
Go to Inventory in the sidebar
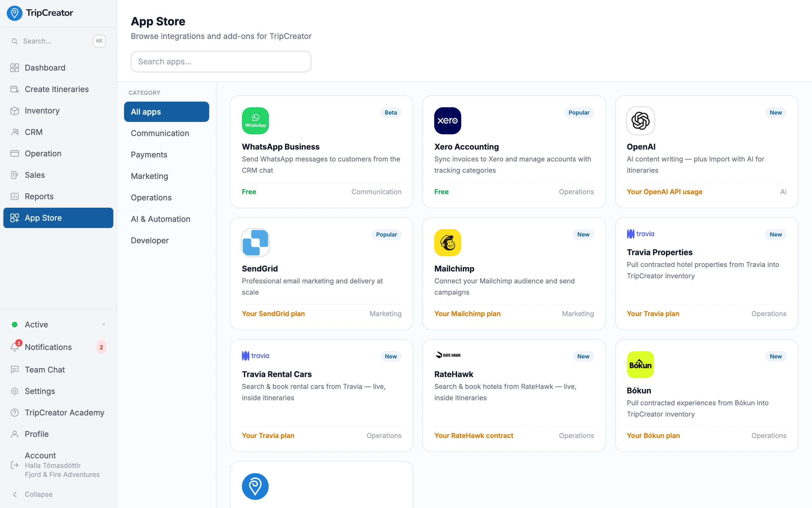(58, 110)
